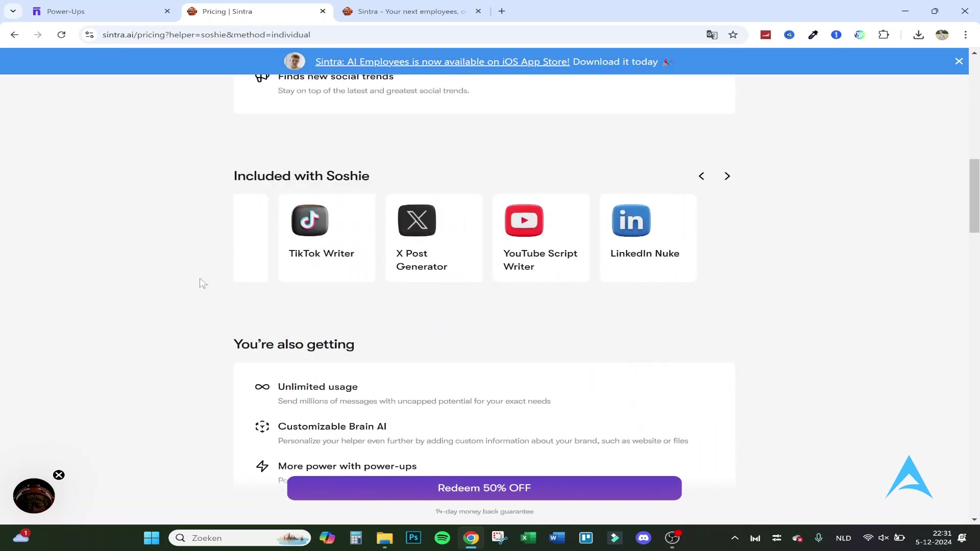980x551 pixels.
Task: Click the scrollbar down arrow
Action: (x=974, y=519)
